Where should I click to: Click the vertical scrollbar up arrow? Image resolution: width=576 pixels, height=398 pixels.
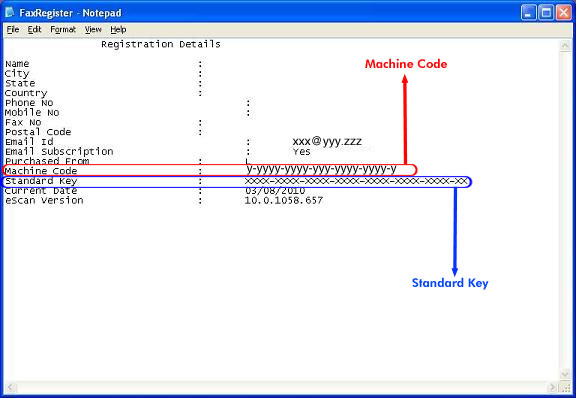click(x=565, y=46)
